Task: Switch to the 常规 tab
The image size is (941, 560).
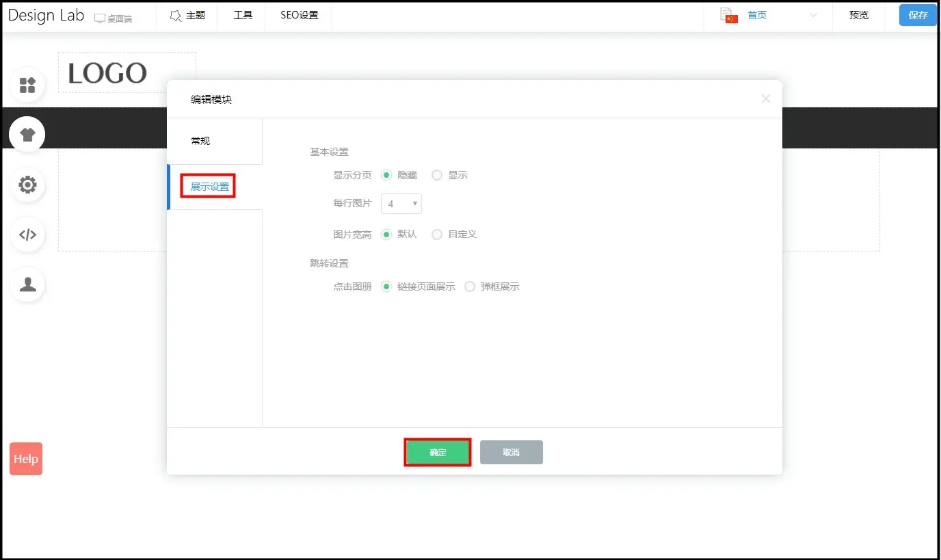Action: point(200,141)
